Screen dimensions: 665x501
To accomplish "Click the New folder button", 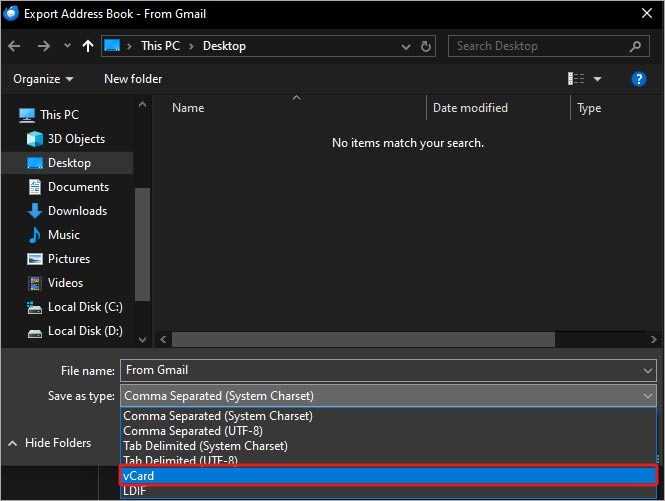I will click(133, 79).
